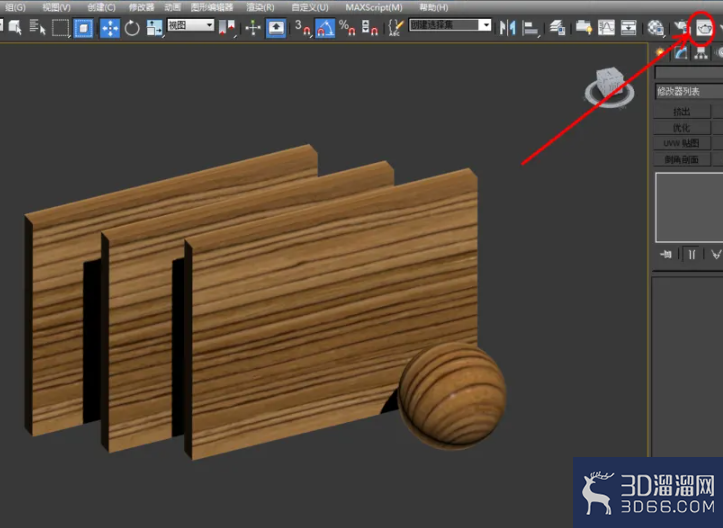Open the 视图(V) menu
The width and height of the screenshot is (723, 528).
[x=56, y=7]
